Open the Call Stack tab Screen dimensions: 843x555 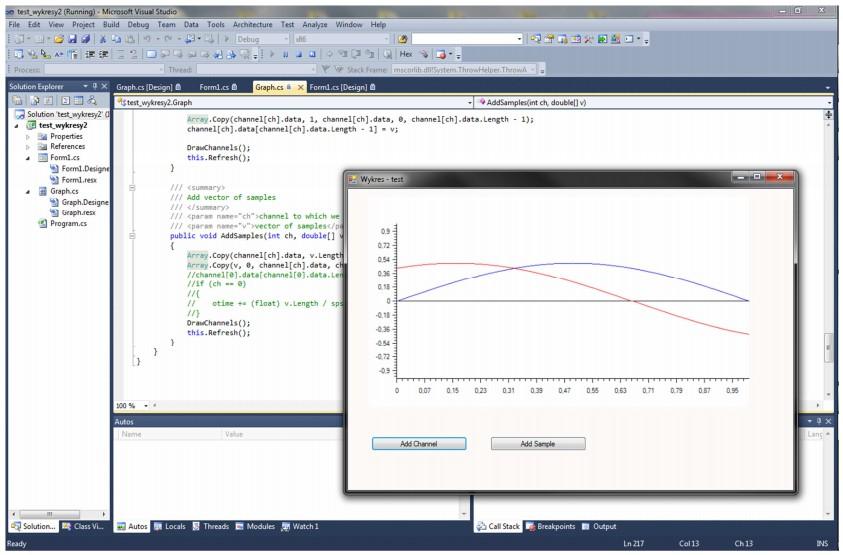pyautogui.click(x=498, y=526)
